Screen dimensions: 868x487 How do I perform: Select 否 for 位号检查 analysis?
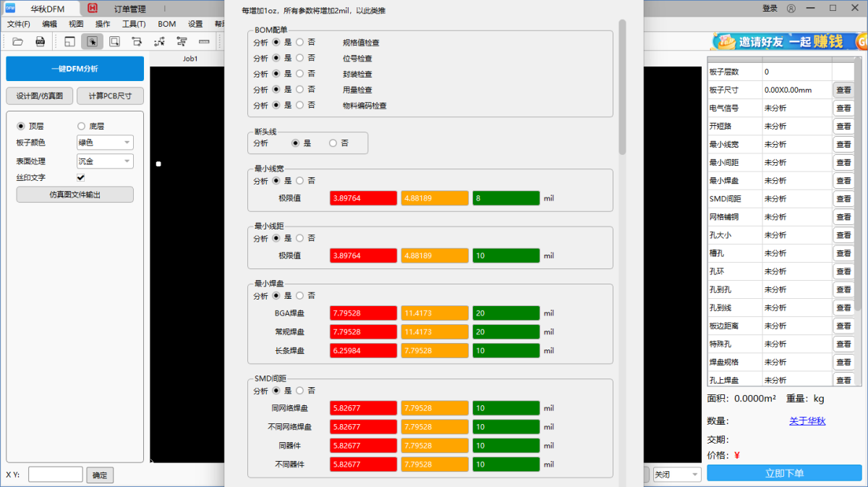click(x=300, y=58)
